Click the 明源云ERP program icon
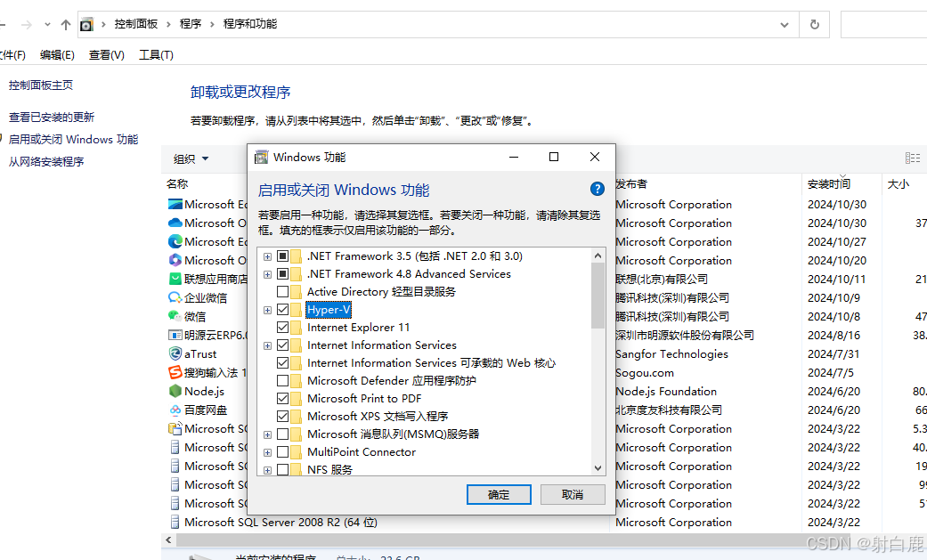This screenshot has height=560, width=927. coord(175,336)
